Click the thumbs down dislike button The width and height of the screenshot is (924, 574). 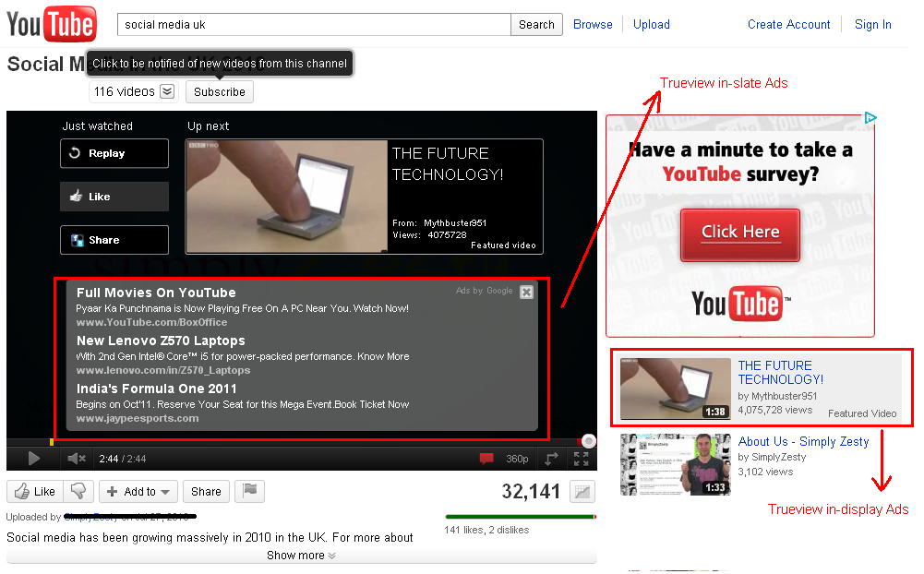tap(79, 492)
